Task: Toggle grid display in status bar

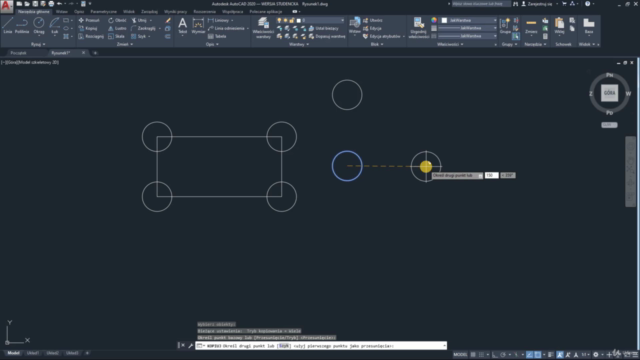Action: (473, 354)
